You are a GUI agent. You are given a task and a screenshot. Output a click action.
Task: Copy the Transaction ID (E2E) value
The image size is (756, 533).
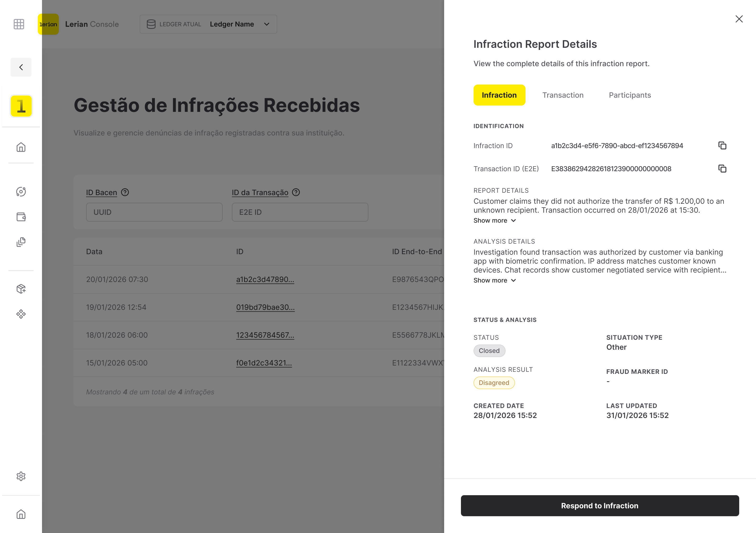(722, 169)
